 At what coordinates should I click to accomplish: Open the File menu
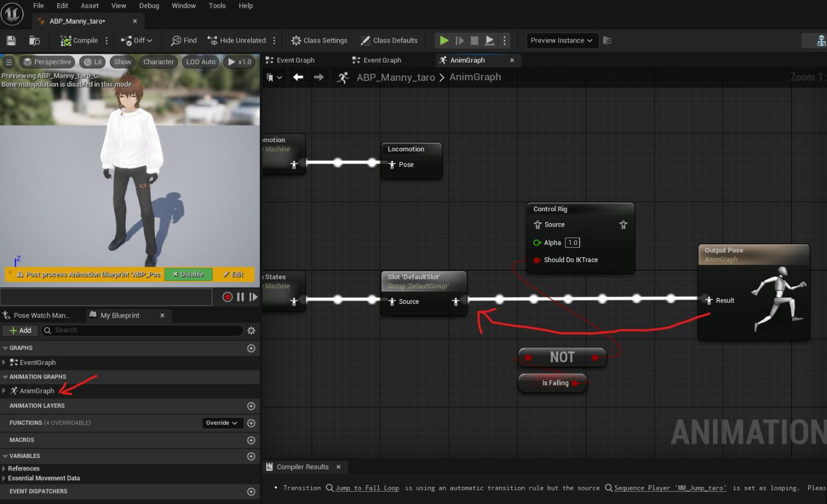coord(38,5)
